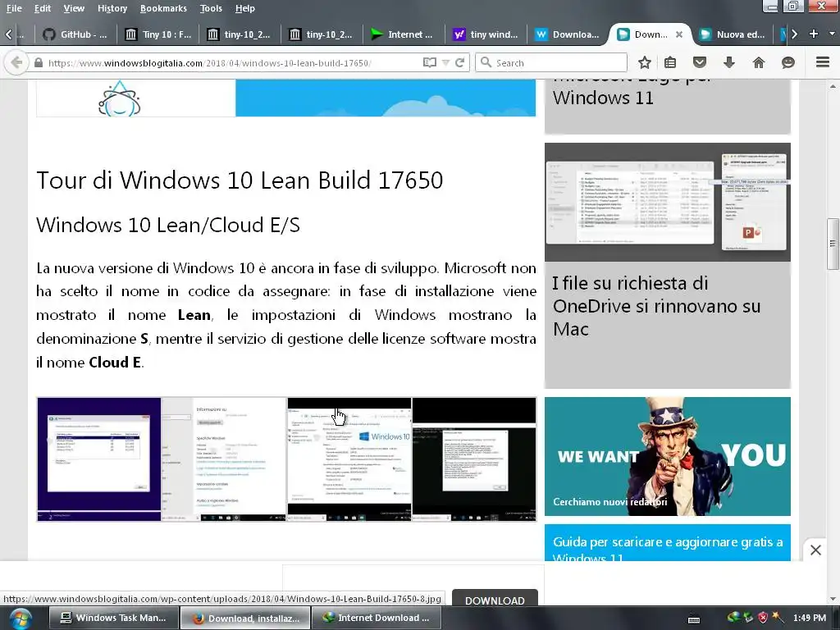Click the scrollbar down arrow

(x=833, y=599)
